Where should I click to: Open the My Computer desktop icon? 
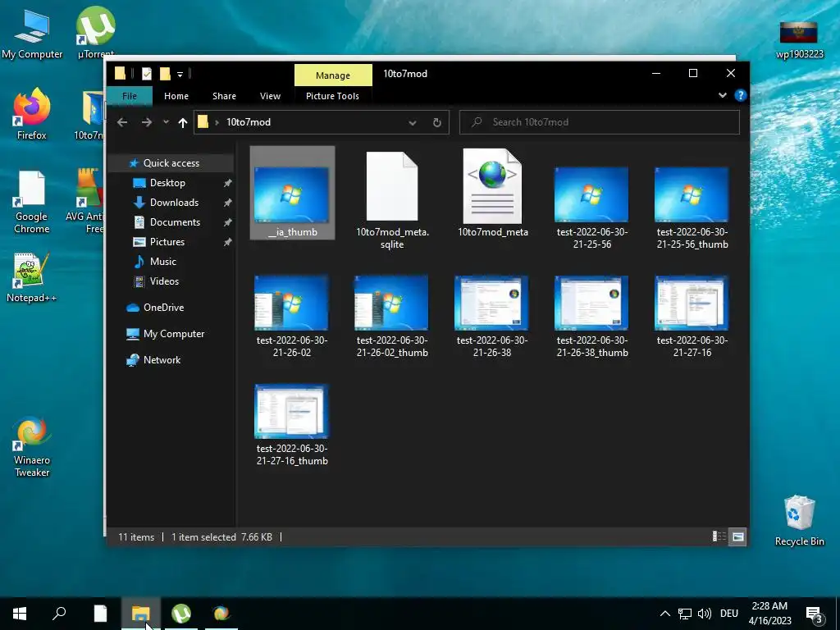(32, 34)
